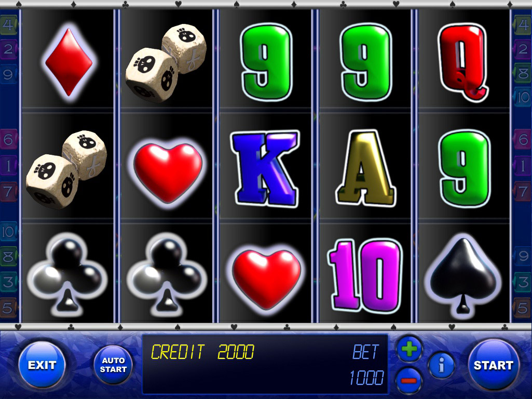The height and width of the screenshot is (399, 532).
Task: Click the red minus bet decrease button
Action: [x=409, y=381]
